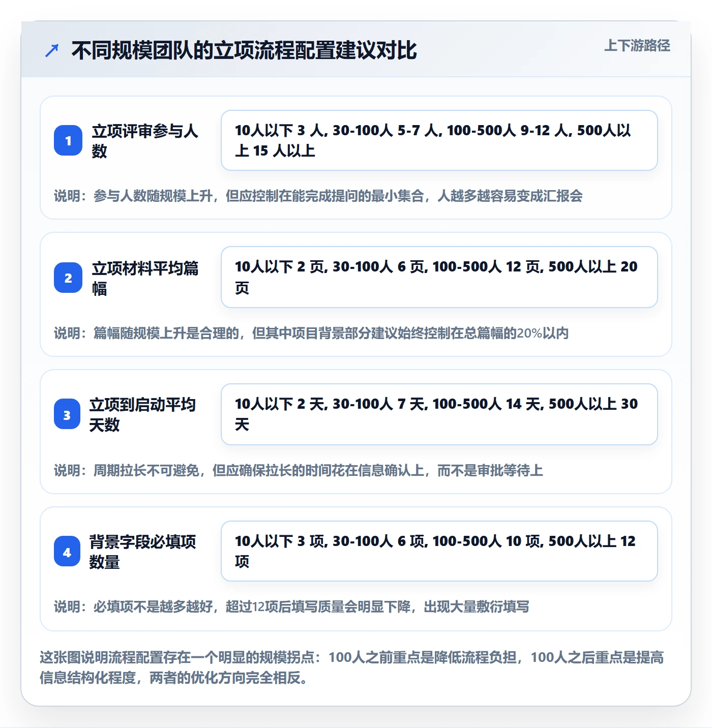This screenshot has width=712, height=728.
Task: Select the number 3 badge
Action: [67, 414]
